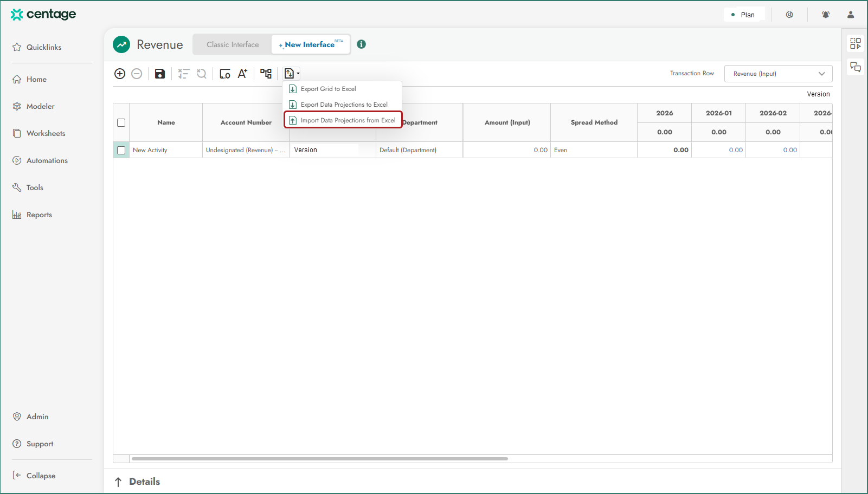Click the Modeler sidebar icon

(17, 106)
